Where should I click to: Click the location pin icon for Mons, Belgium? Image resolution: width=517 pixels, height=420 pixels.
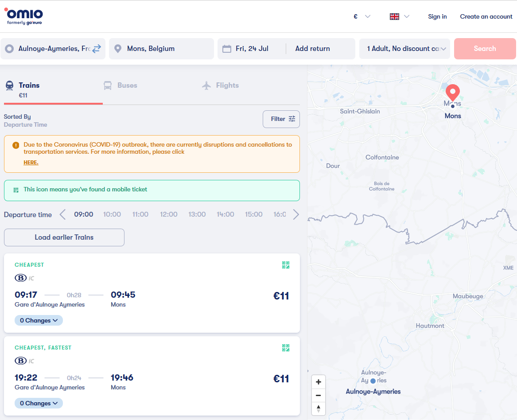pos(118,48)
